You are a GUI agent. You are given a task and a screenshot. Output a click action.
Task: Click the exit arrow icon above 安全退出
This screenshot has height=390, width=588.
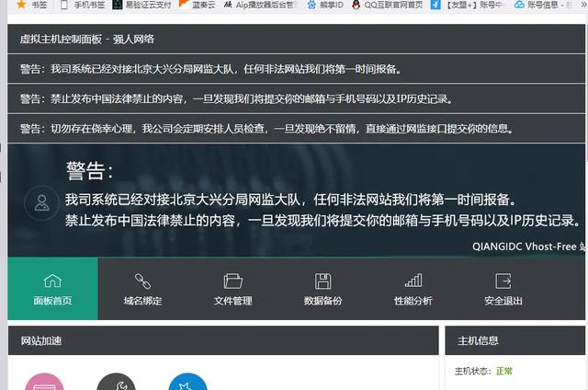pyautogui.click(x=503, y=281)
